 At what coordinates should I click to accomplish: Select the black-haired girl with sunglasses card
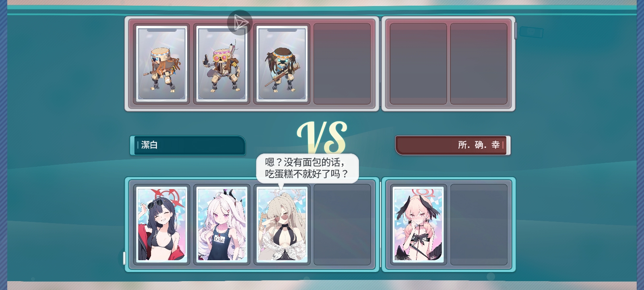(x=162, y=224)
